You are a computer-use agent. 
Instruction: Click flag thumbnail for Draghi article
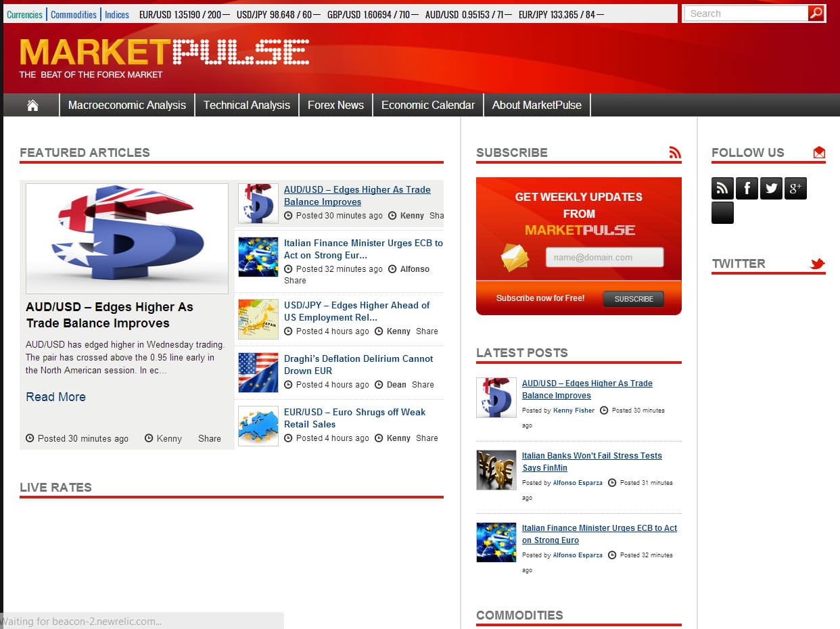tap(258, 373)
